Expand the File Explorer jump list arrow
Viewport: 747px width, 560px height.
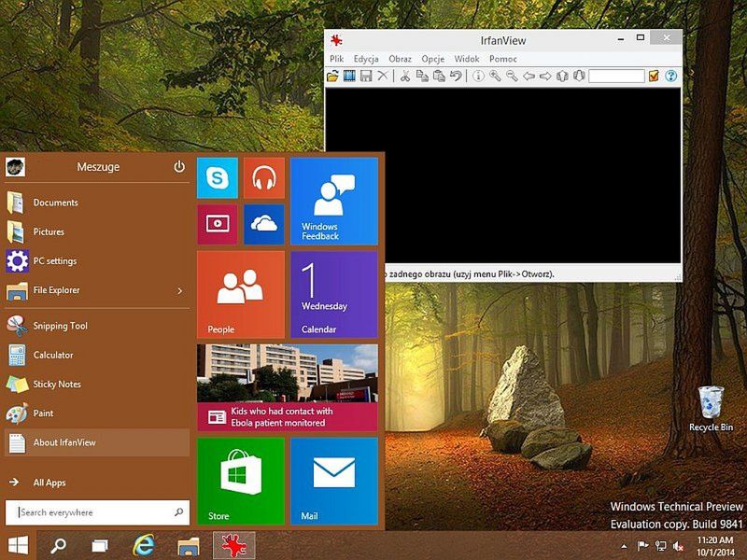coord(180,290)
